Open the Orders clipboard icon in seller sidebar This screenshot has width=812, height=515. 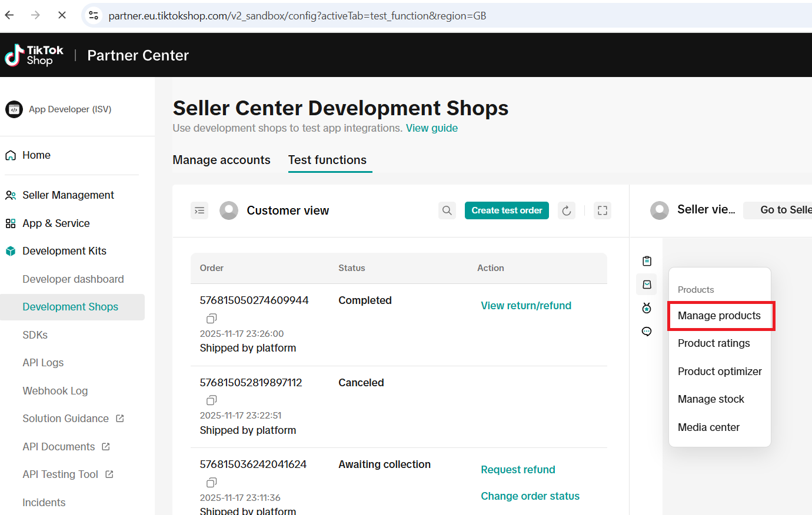pyautogui.click(x=647, y=261)
